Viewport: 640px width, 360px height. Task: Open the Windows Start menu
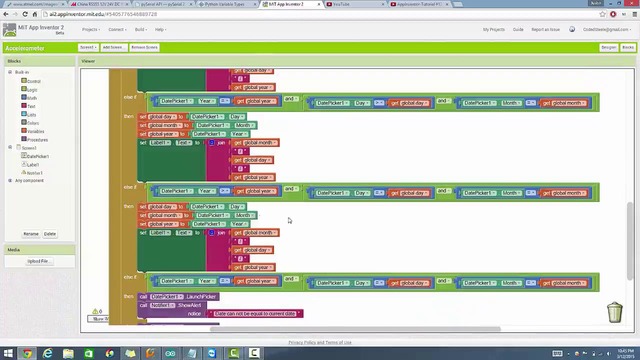coord(8,353)
